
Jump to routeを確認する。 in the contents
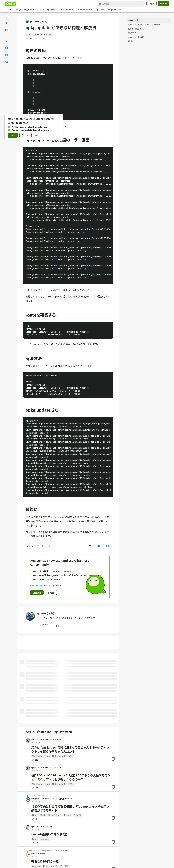(x=136, y=29)
